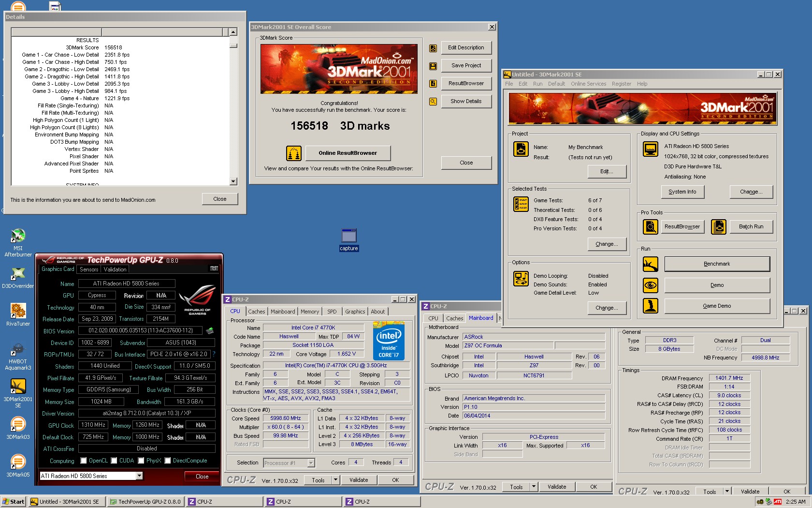
Task: Click the Batch Run icon
Action: coord(719,226)
